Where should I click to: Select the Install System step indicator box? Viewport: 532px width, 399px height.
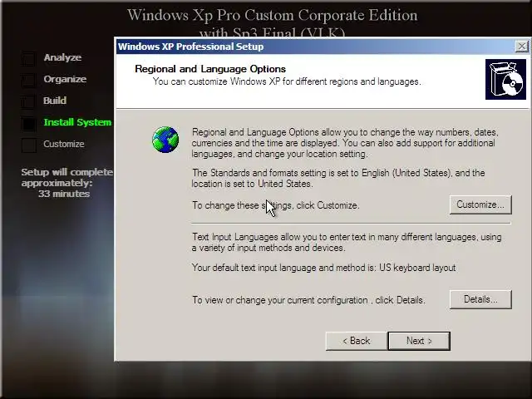(28, 124)
